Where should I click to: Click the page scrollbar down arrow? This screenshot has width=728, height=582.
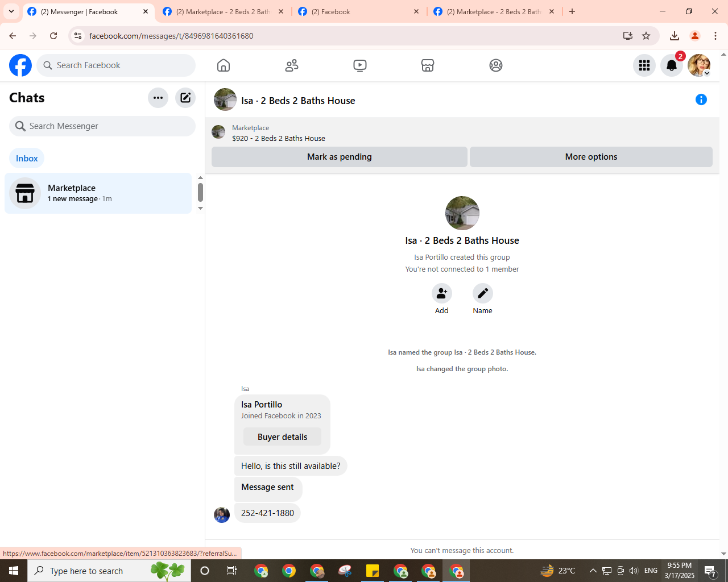(x=723, y=554)
